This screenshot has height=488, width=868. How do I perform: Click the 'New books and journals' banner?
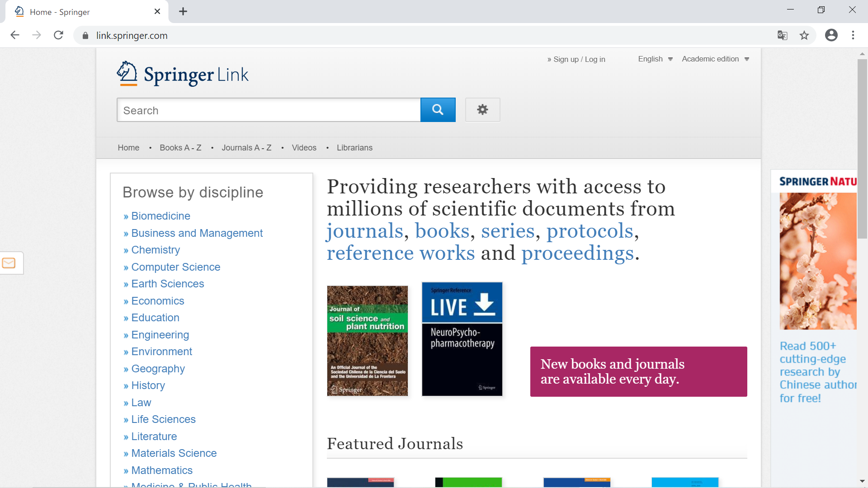pos(638,371)
